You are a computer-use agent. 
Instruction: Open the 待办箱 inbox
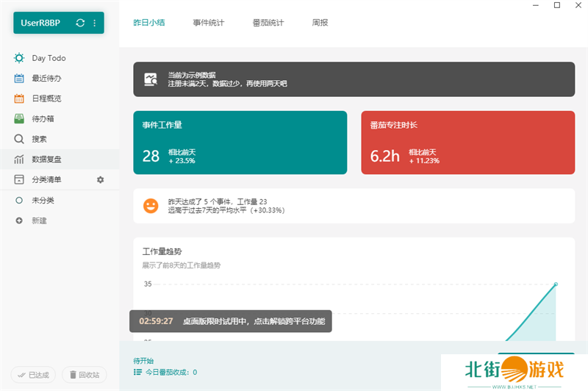(43, 118)
